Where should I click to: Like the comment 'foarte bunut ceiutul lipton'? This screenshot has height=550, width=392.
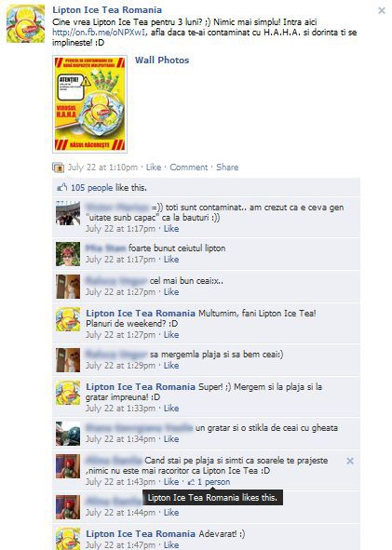point(171,260)
